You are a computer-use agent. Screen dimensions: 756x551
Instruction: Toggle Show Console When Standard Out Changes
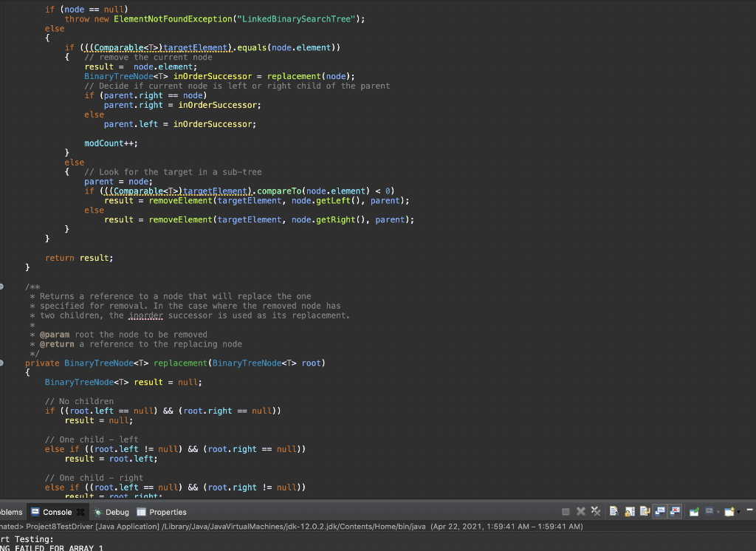click(660, 511)
